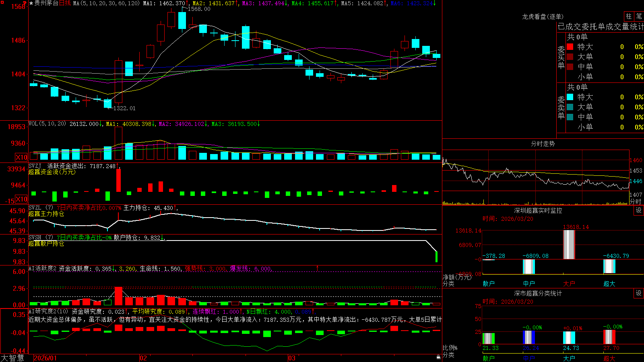Click the red 特大 buy-order color square
Viewport: 644px width, 362px height.
[570, 47]
